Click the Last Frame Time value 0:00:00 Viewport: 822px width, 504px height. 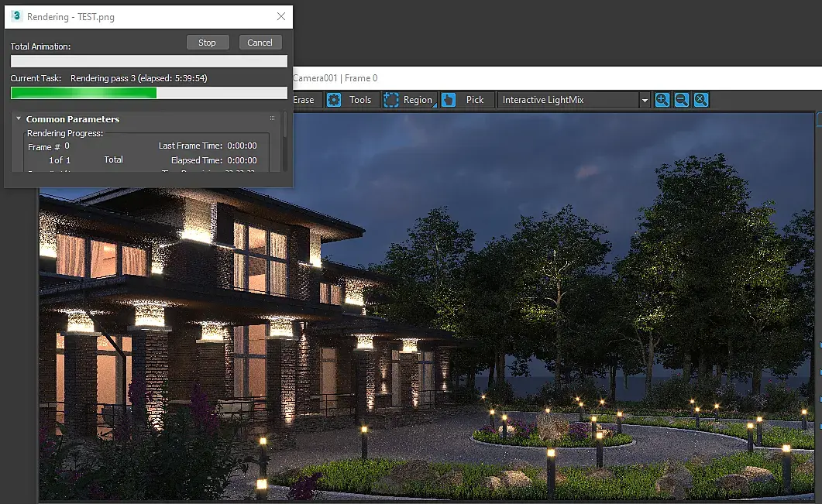[x=242, y=146]
